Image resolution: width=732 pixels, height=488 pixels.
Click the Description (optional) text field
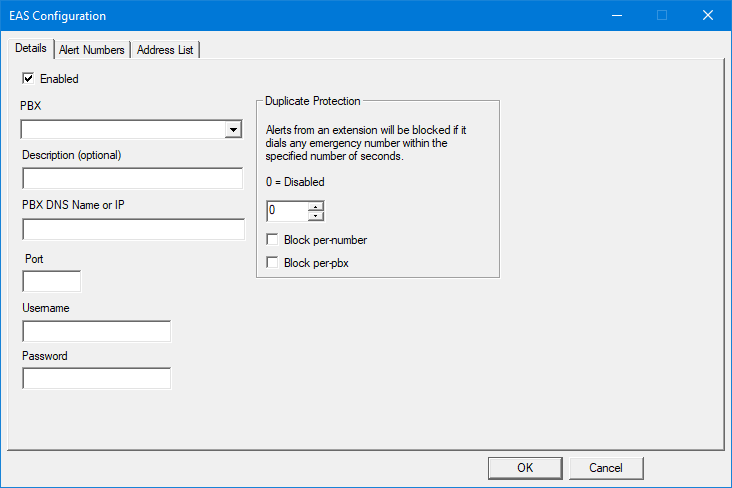[x=132, y=178]
